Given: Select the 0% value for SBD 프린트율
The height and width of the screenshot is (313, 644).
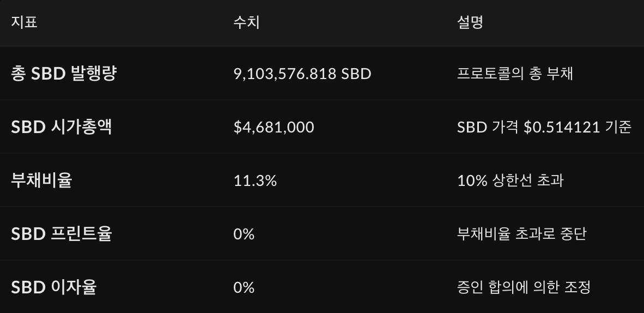Looking at the screenshot, I should coord(244,234).
